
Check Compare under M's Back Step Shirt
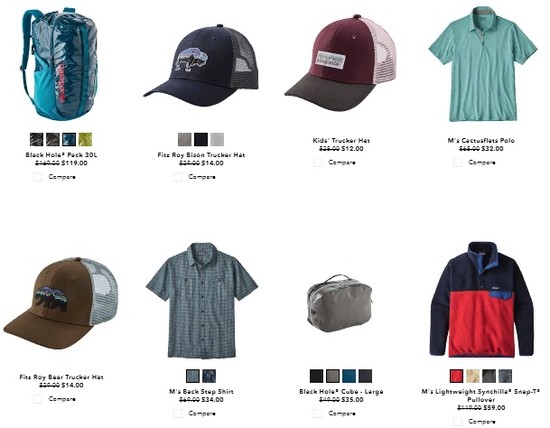pos(178,413)
